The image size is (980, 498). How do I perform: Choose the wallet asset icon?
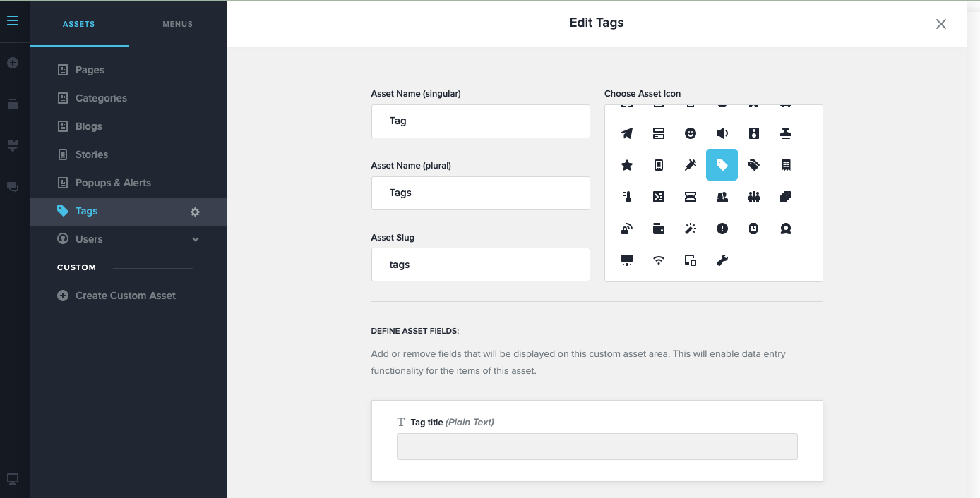pyautogui.click(x=659, y=229)
